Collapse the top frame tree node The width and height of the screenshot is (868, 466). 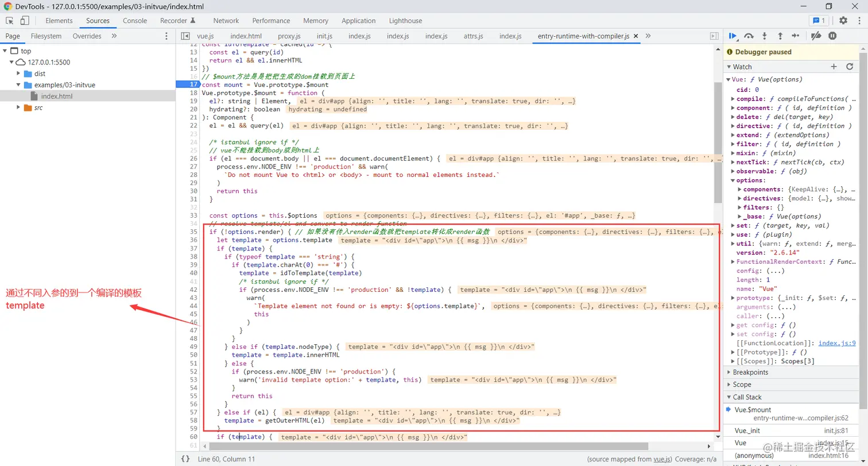click(x=6, y=51)
